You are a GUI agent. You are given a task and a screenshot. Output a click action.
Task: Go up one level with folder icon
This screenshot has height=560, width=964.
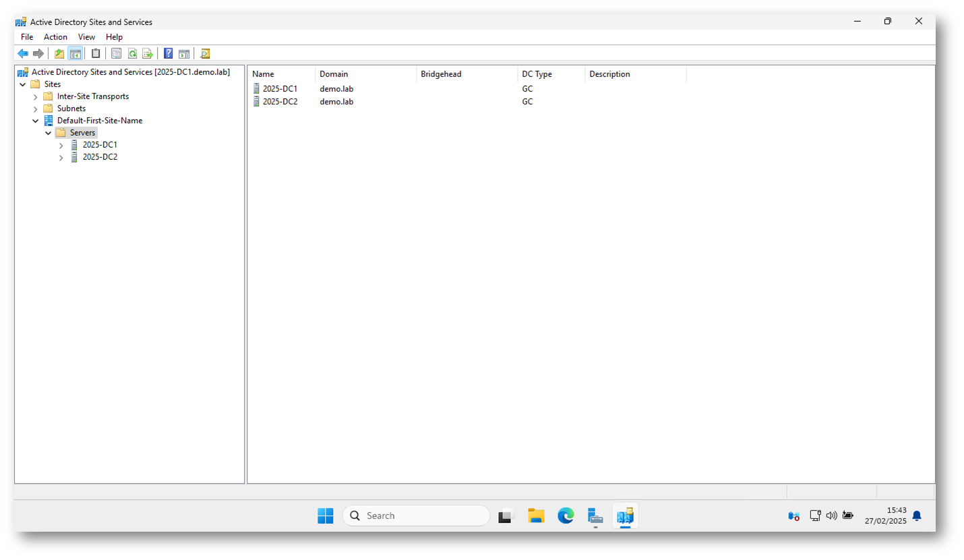pos(59,54)
